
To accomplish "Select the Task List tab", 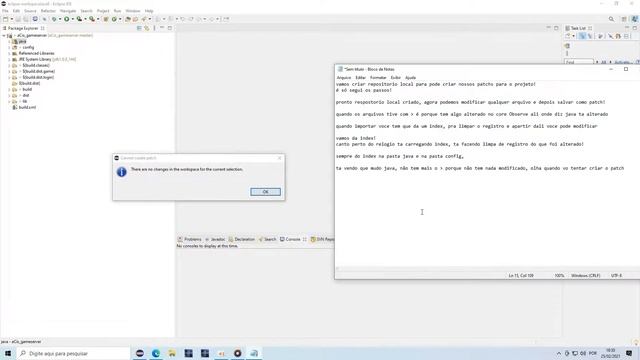I will pos(578,28).
